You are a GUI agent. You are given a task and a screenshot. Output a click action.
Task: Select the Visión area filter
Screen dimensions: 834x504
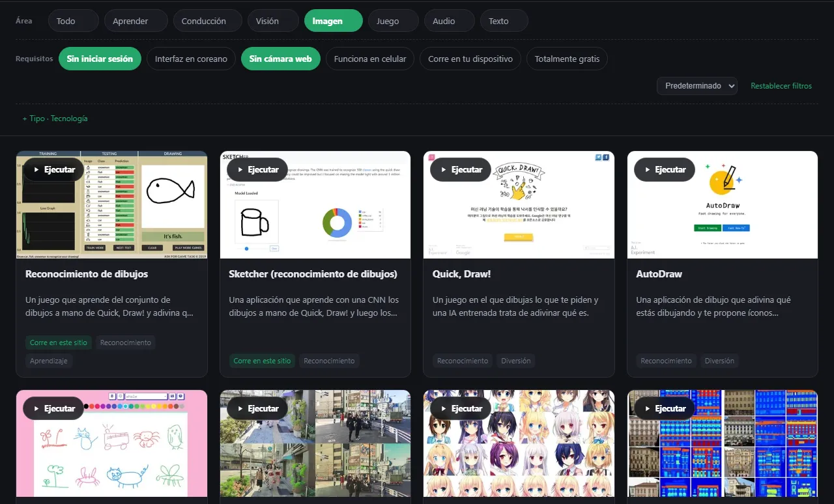tap(273, 21)
